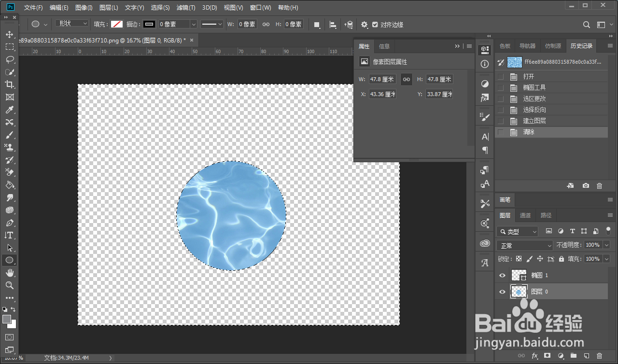
Task: Toggle 对齐边缘 checkbox
Action: [x=375, y=25]
